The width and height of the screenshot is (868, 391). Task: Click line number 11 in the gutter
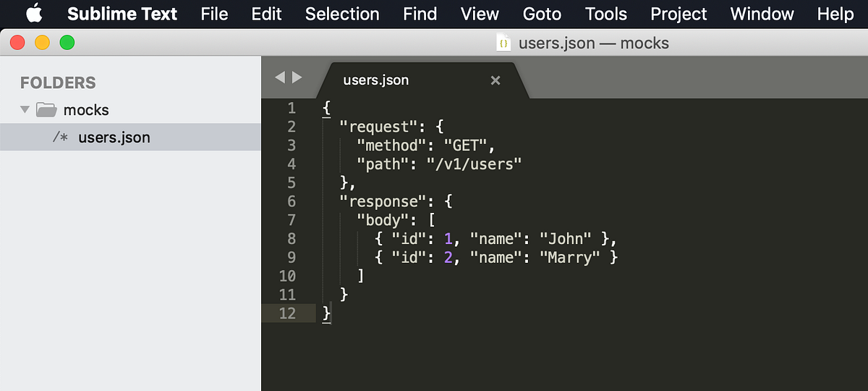(x=287, y=295)
